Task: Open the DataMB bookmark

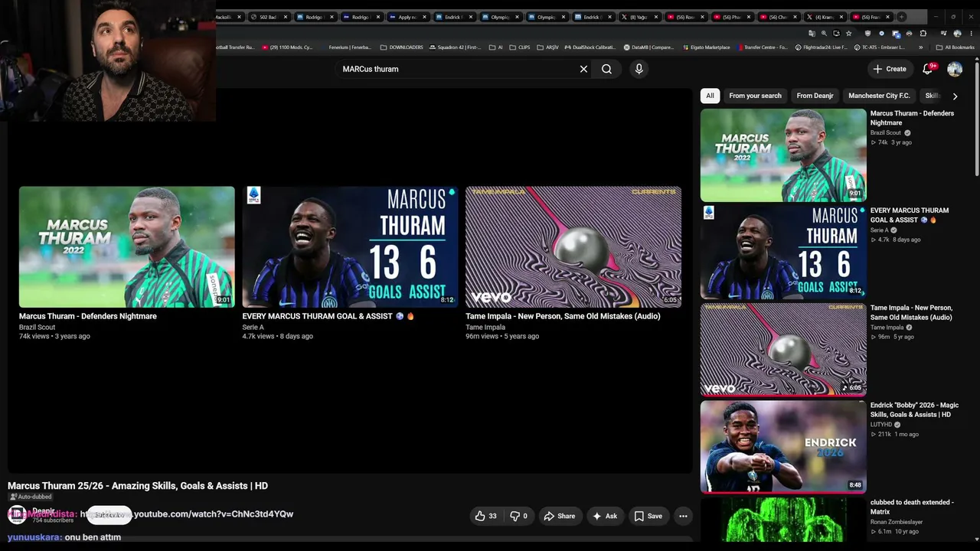Action: tap(648, 47)
